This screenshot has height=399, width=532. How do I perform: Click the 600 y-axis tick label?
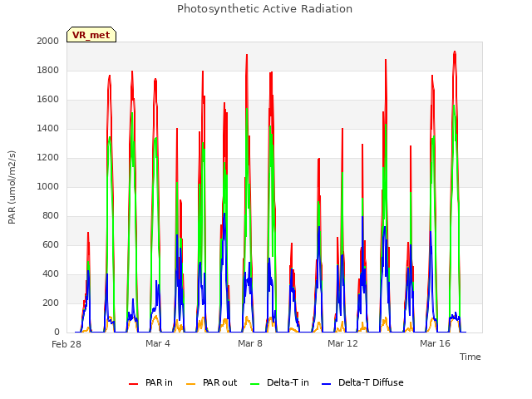click(x=51, y=245)
